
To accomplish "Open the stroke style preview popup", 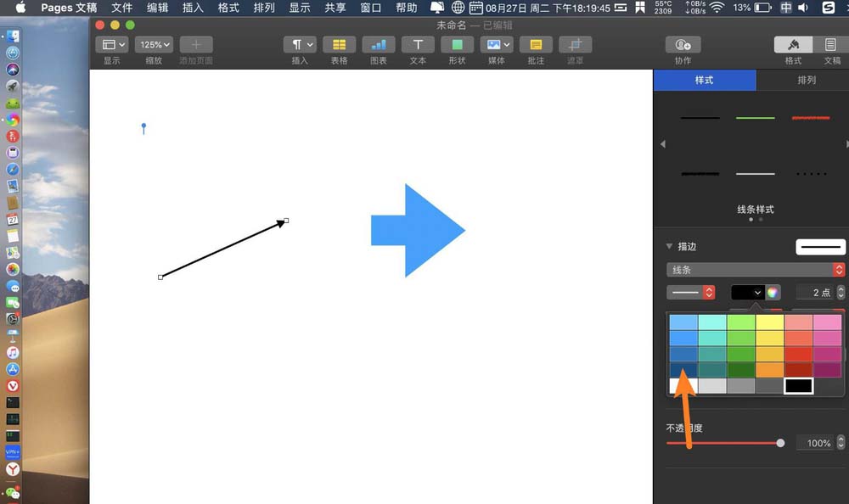I will (x=820, y=247).
